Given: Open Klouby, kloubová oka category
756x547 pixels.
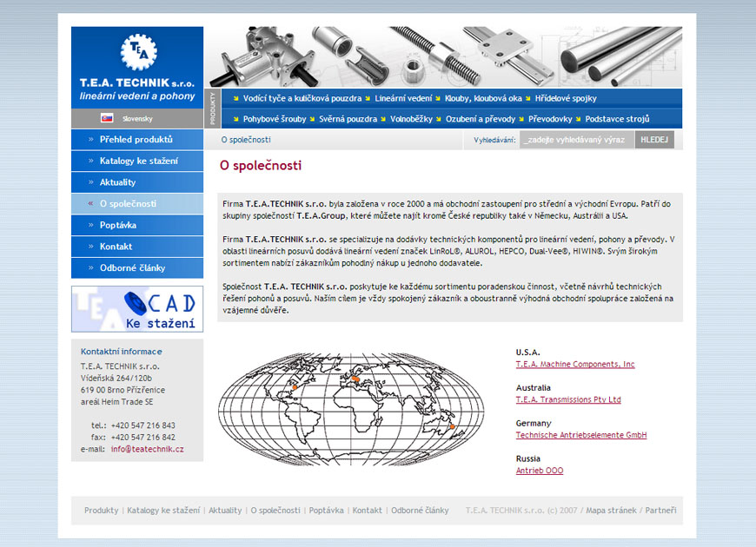Looking at the screenshot, I should (x=483, y=98).
